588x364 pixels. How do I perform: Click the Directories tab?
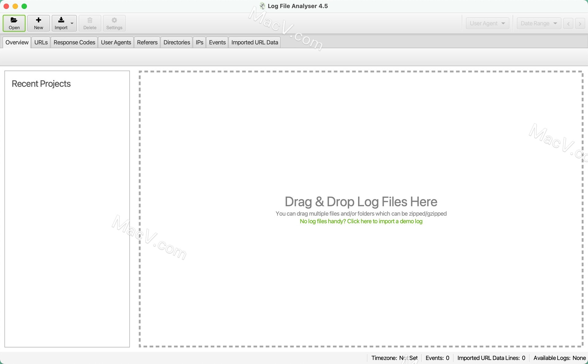pyautogui.click(x=176, y=42)
